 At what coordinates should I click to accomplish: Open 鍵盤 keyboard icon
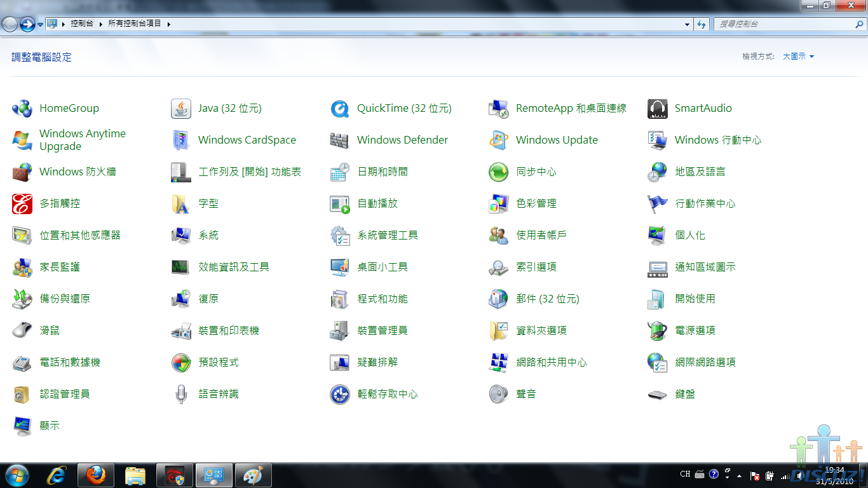pos(658,395)
